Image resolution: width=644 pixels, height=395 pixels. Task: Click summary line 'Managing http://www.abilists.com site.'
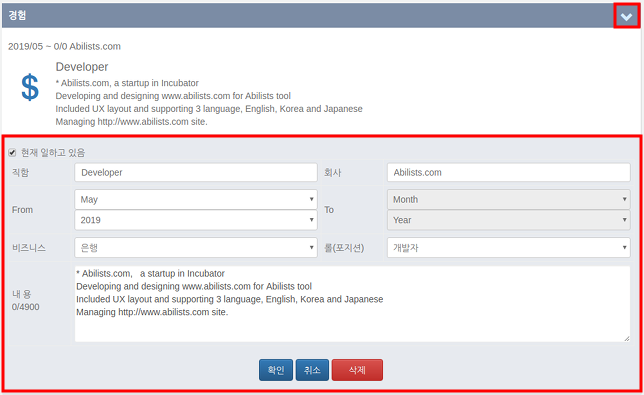(x=131, y=122)
